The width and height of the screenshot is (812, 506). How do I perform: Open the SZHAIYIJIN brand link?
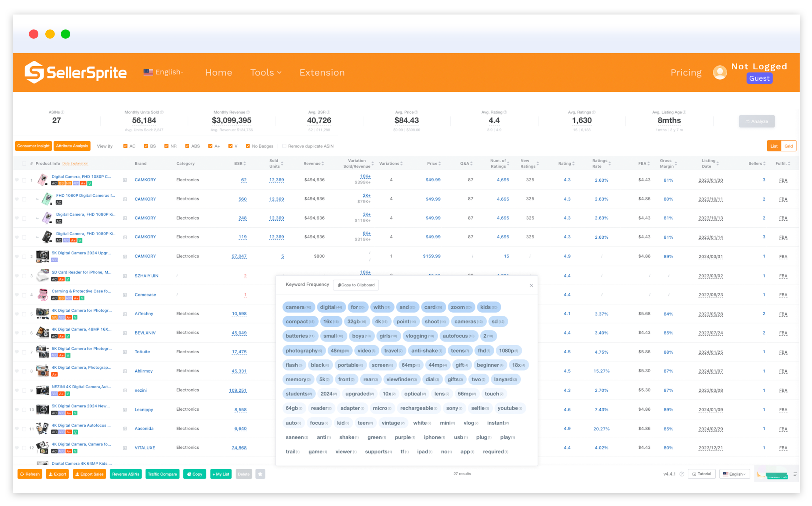[x=147, y=276]
